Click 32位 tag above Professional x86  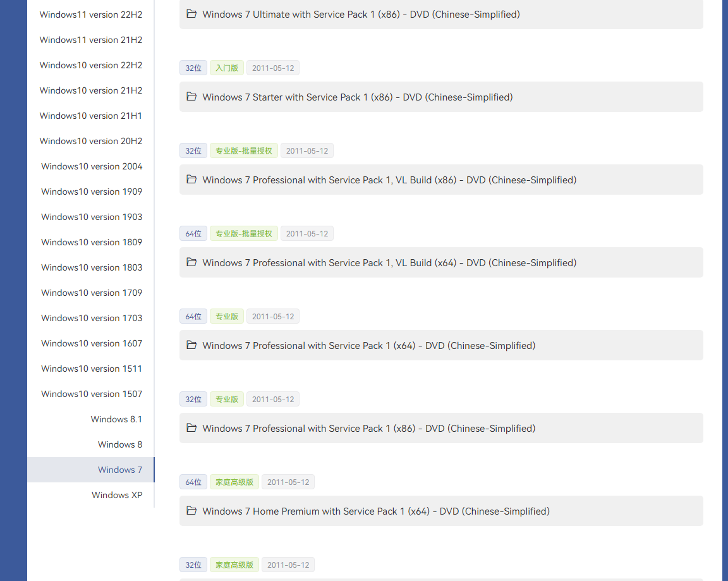(193, 400)
